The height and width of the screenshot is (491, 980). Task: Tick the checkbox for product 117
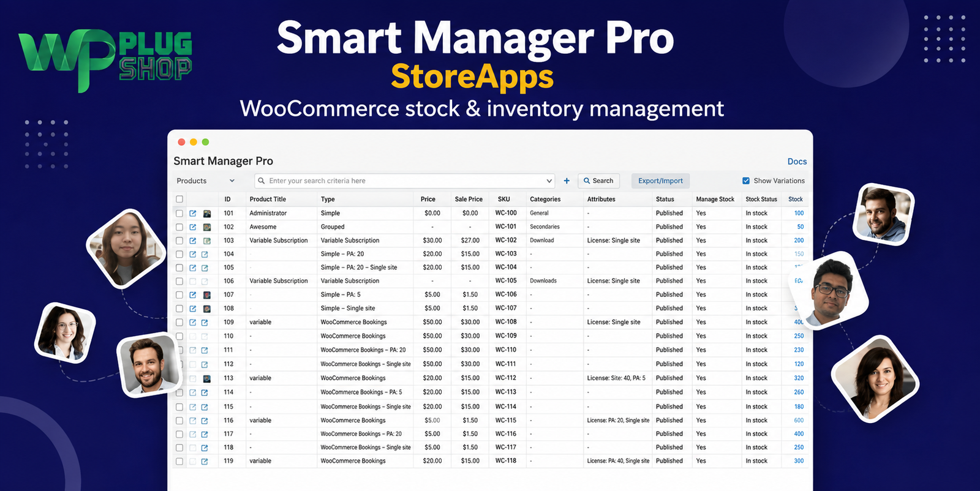(x=179, y=434)
